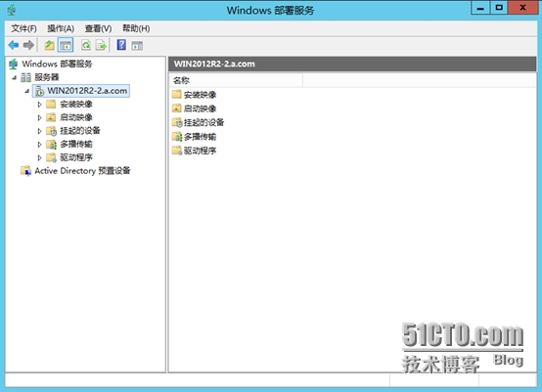Open help with the blue question mark icon
542x392 pixels.
click(121, 45)
